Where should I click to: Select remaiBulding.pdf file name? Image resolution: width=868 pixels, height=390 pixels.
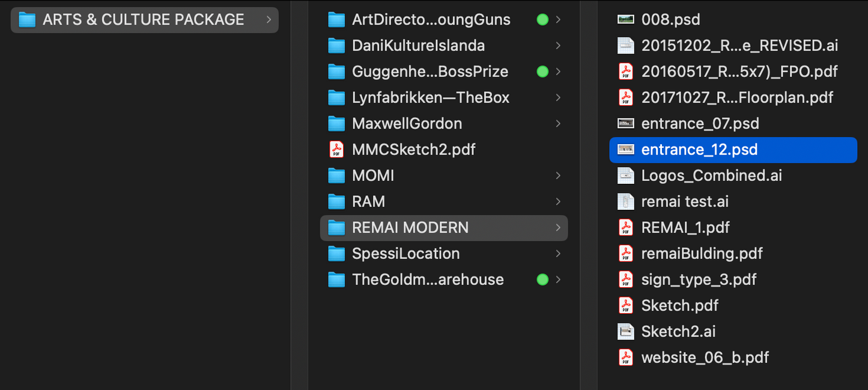point(702,254)
